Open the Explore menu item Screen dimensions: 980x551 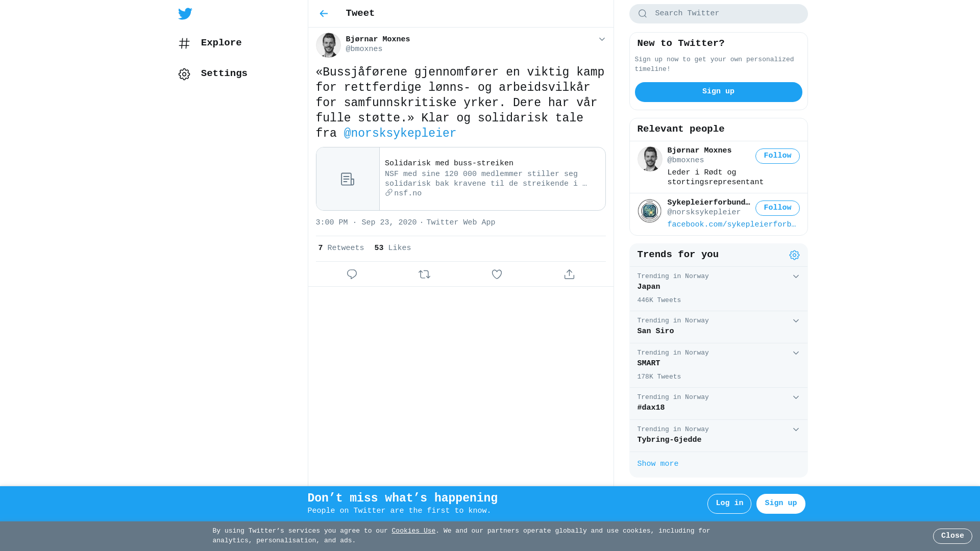pyautogui.click(x=210, y=43)
